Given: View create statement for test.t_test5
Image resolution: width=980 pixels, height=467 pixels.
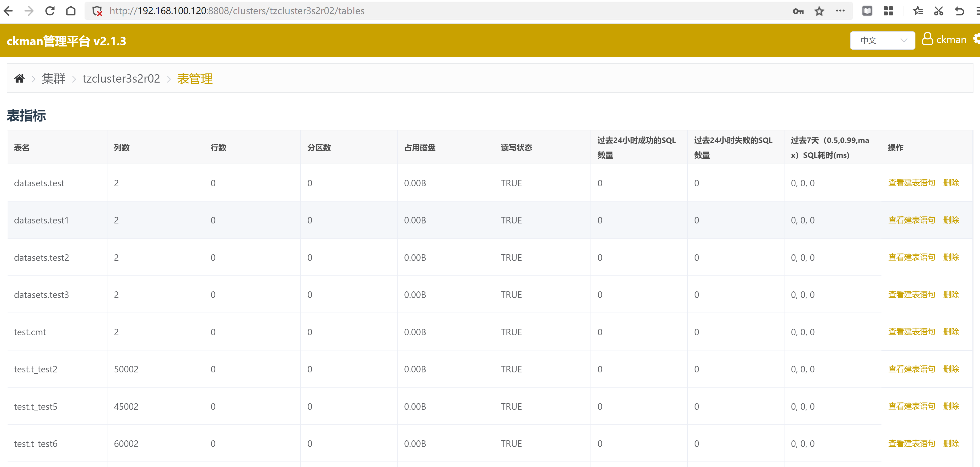Looking at the screenshot, I should point(912,407).
